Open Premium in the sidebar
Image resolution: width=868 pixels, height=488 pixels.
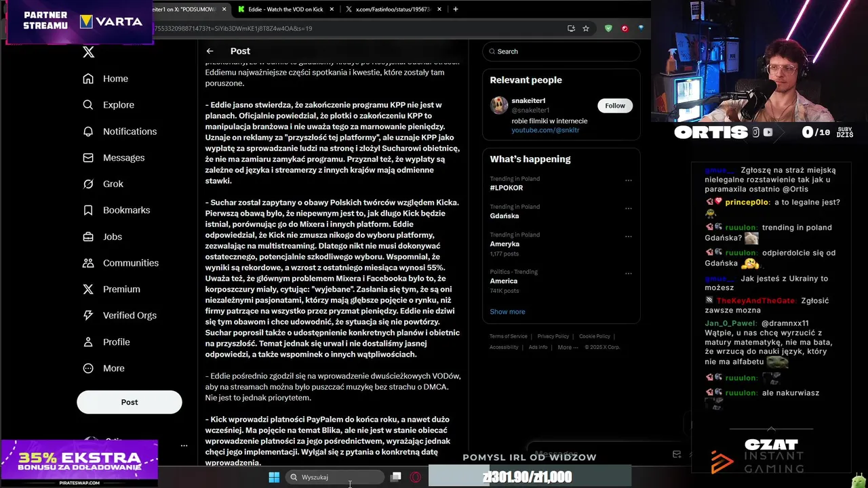[x=111, y=289]
